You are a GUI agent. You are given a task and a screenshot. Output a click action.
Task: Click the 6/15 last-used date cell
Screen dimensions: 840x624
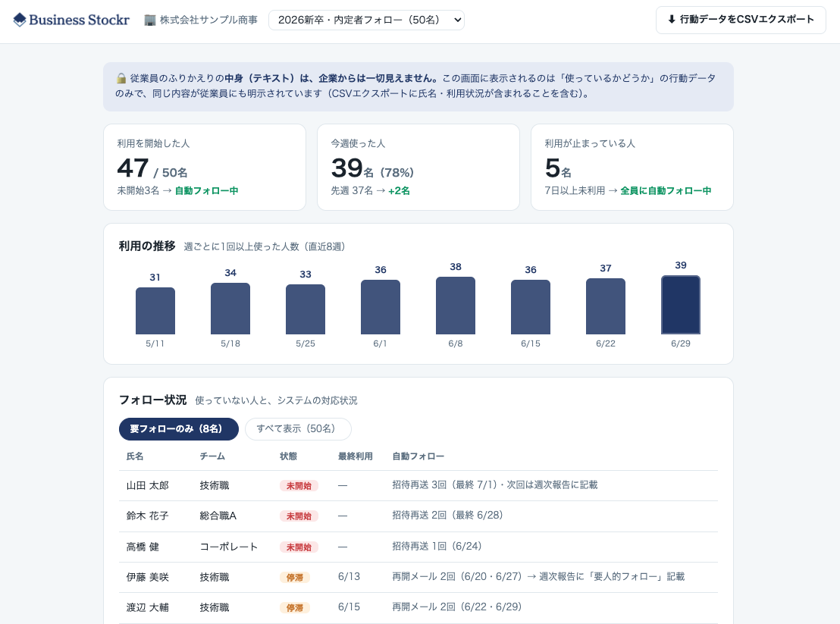(x=349, y=607)
